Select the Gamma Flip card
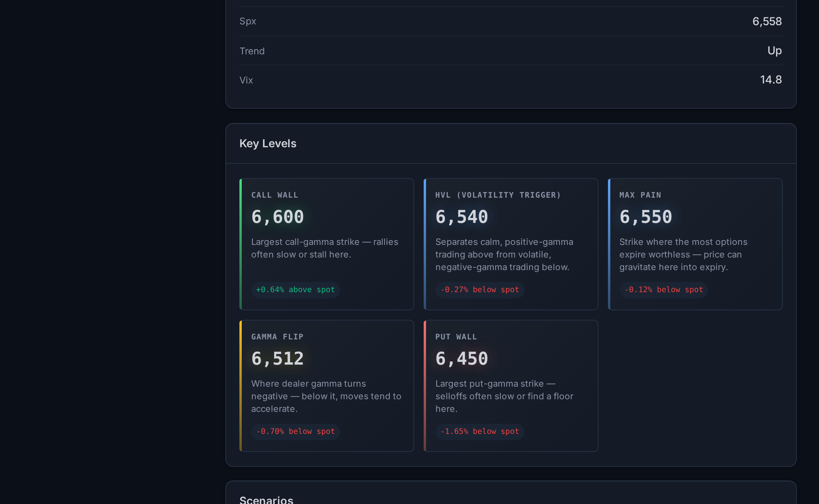Screen dimensions: 819x504 pos(326,386)
